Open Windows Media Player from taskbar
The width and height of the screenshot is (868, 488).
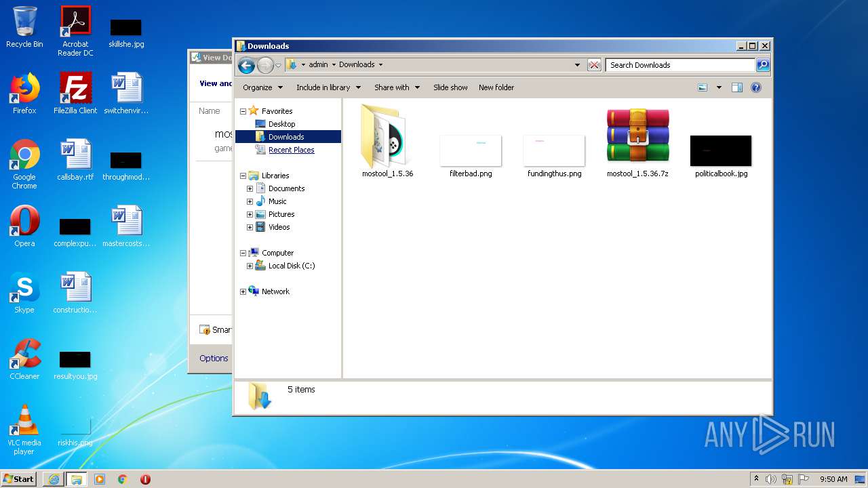coord(100,479)
